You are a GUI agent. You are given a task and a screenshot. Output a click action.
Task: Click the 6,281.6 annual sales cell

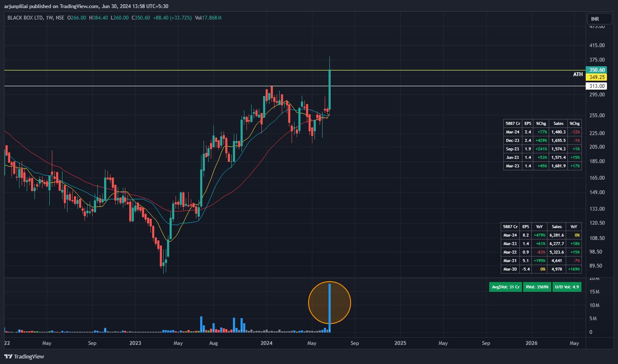[556, 235]
